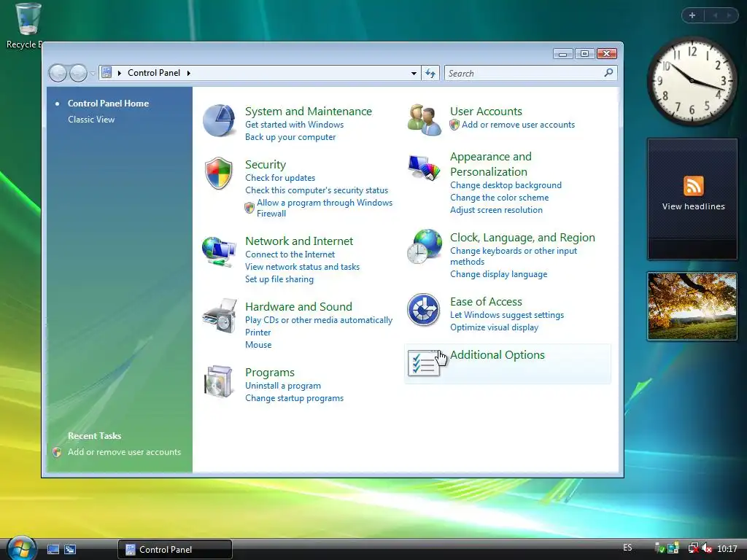The width and height of the screenshot is (747, 560).
Task: Click the sidebar add gadget plus button
Action: (692, 15)
